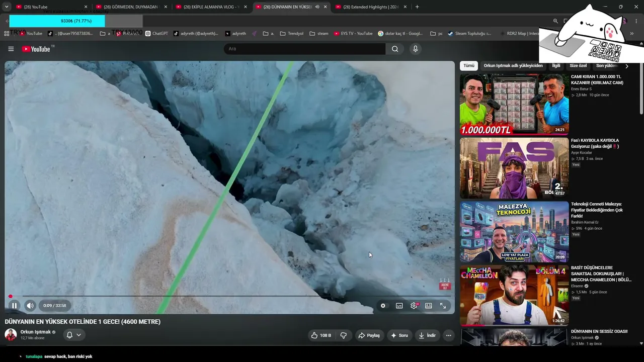Open the dolar kaç tl Google bookmark
644x362 pixels.
400,34
